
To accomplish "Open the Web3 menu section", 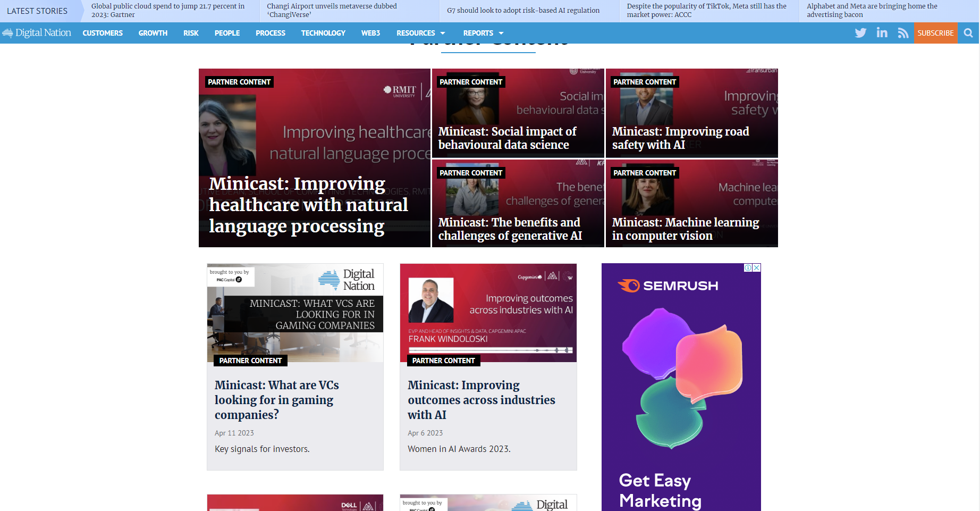I will coord(370,33).
